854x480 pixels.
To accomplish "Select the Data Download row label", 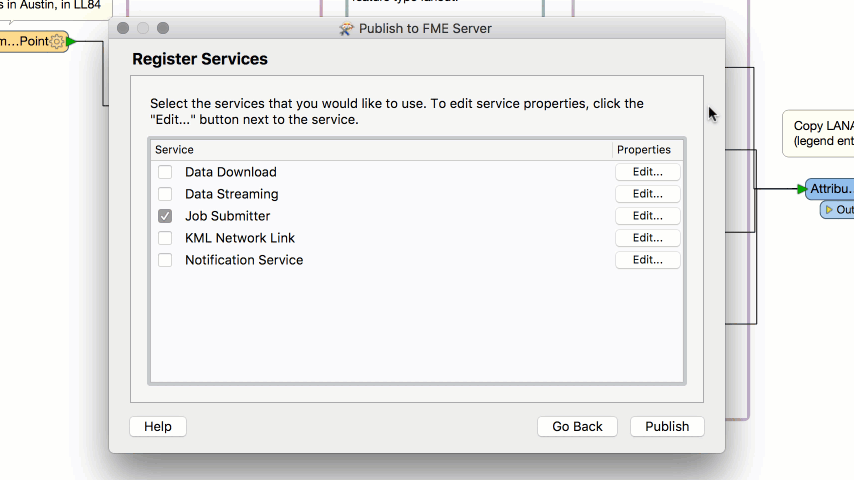I will coord(231,172).
